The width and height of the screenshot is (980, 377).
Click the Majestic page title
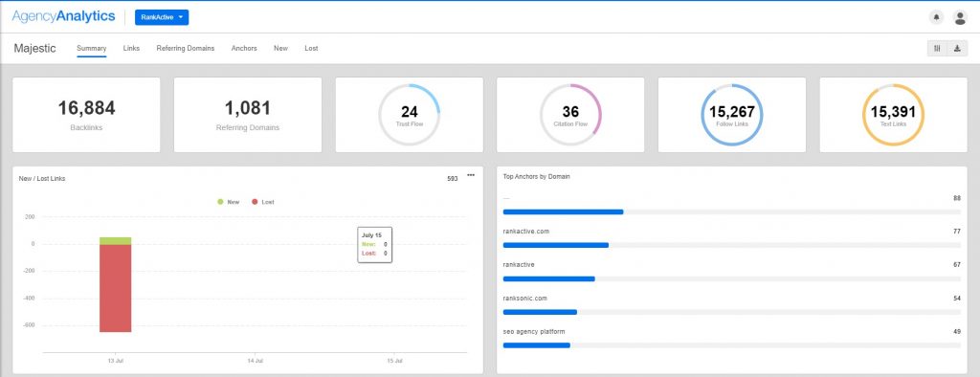tap(35, 48)
